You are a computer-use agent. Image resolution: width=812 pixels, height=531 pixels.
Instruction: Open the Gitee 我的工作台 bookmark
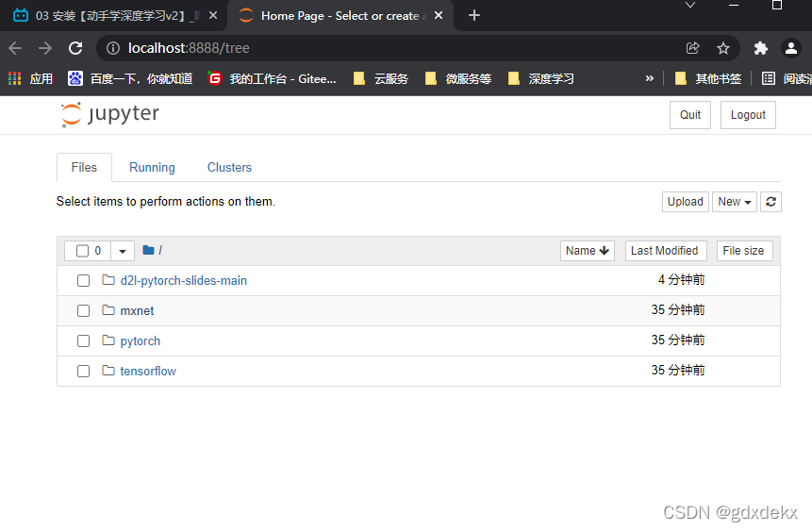point(272,78)
